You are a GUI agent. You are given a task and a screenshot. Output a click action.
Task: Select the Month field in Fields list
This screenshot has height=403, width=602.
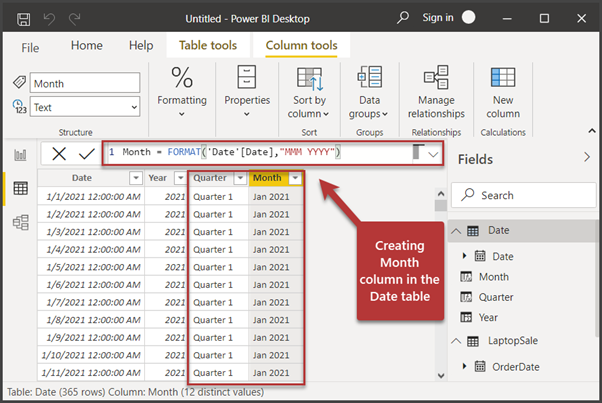[494, 277]
